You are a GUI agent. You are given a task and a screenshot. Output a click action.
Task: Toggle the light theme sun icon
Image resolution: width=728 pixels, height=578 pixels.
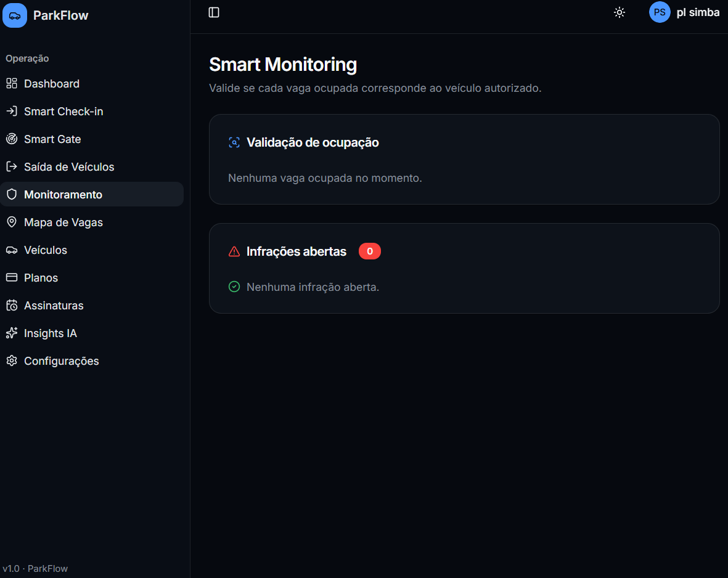pos(620,12)
